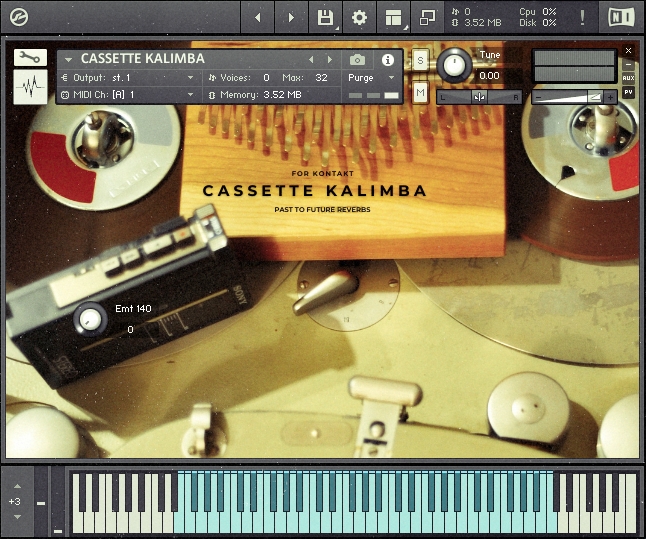Click the exclamation panic icon
This screenshot has width=646, height=539.
coord(582,17)
